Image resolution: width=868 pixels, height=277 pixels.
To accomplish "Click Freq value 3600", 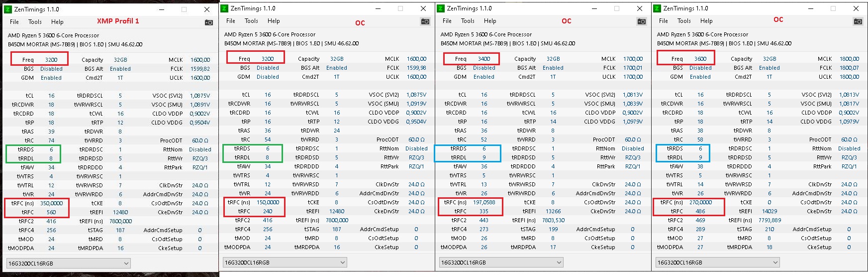I will 700,59.
